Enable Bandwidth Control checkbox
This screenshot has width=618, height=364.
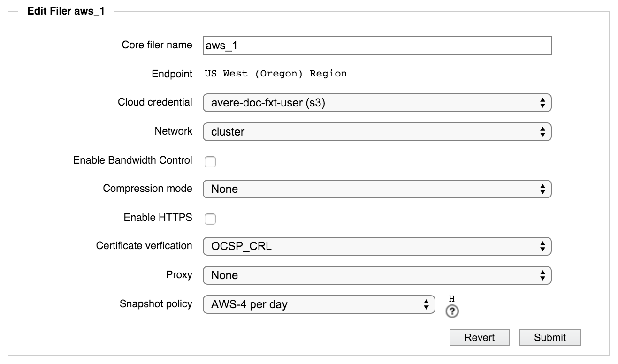tap(210, 162)
